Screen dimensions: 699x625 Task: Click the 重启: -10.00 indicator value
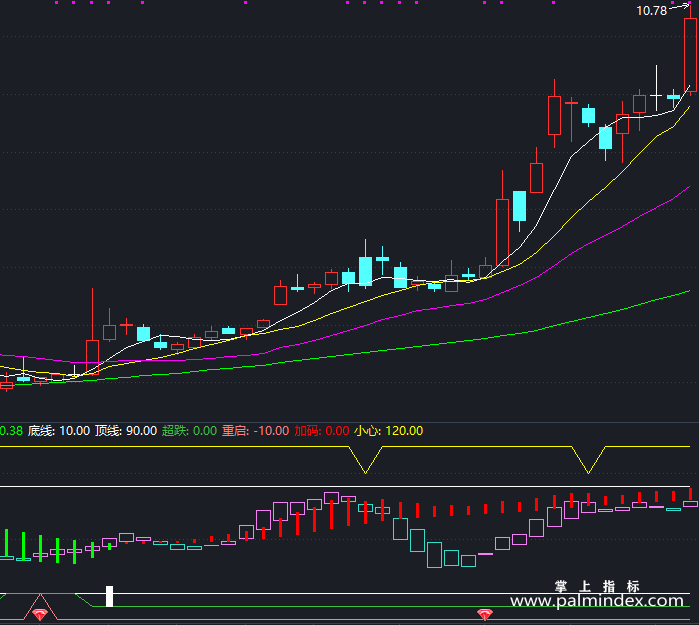click(x=256, y=431)
